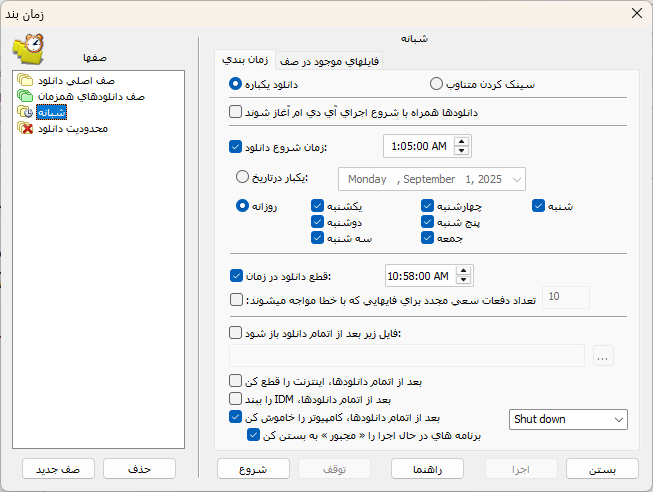
Task: Click the browse ... button
Action: coord(603,356)
